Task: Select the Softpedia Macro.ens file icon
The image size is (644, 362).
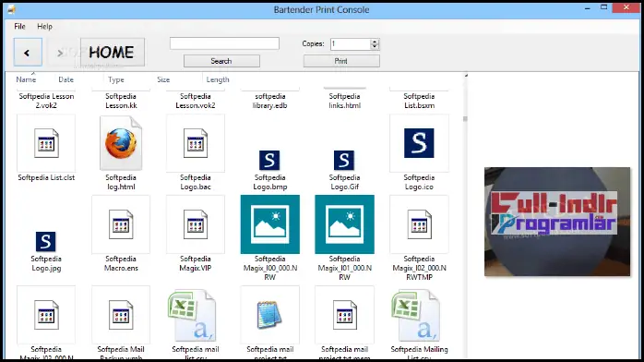Action: click(121, 224)
